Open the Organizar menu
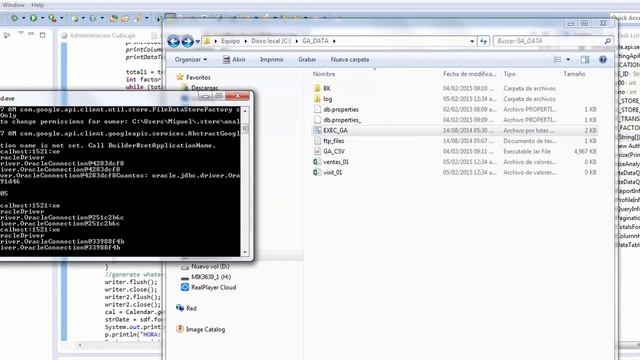The width and height of the screenshot is (640, 360). 191,60
